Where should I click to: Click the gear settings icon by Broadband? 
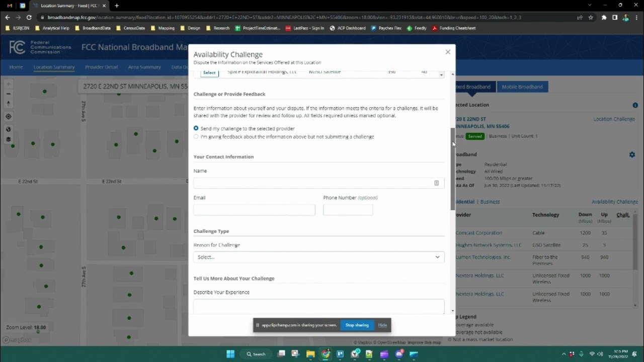pyautogui.click(x=632, y=155)
